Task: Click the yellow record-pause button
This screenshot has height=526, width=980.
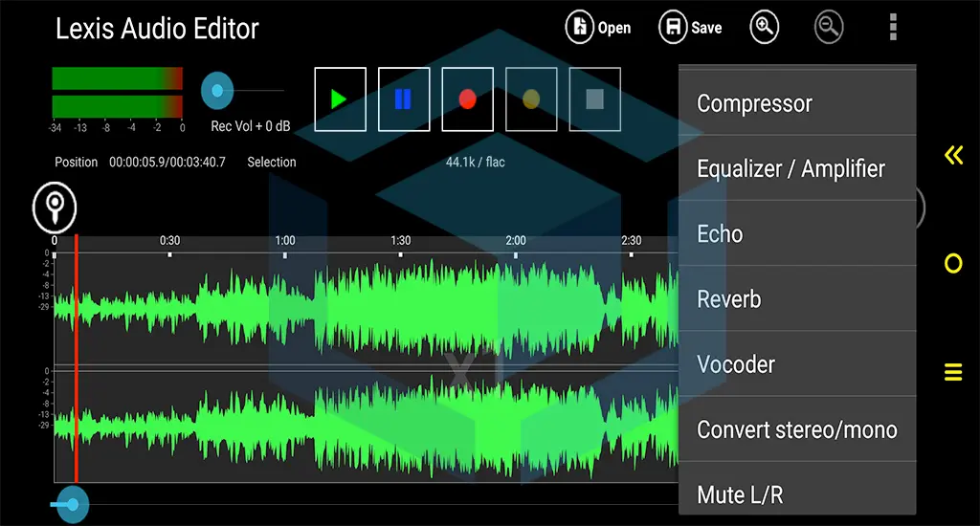Action: [x=531, y=99]
